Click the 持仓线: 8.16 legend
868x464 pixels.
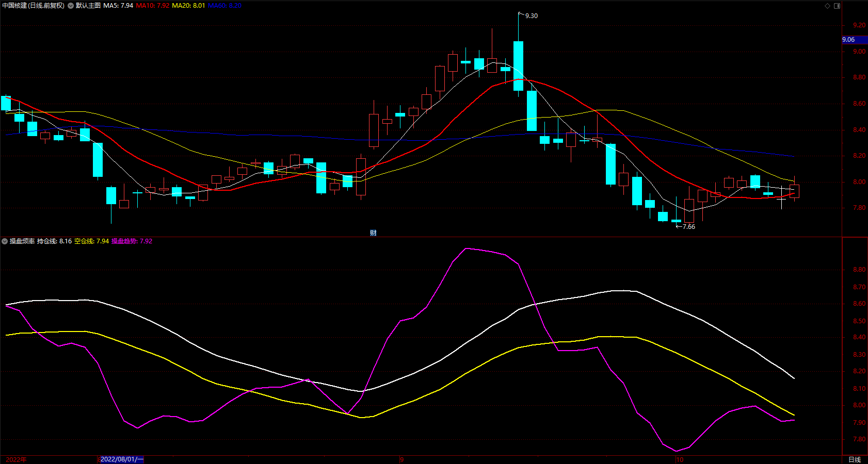(54, 241)
